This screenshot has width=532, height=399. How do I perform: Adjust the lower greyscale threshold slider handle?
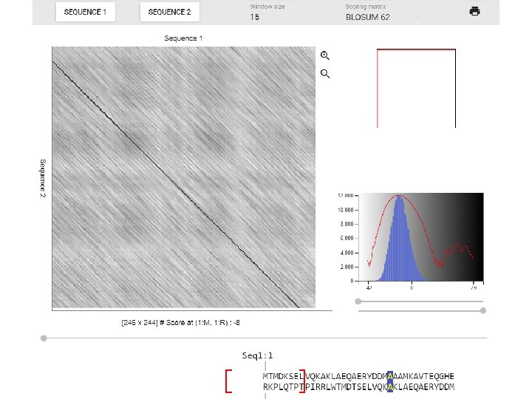(358, 301)
